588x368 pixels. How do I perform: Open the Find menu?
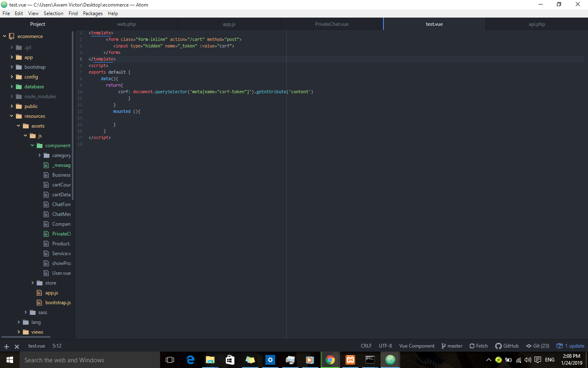click(x=73, y=13)
